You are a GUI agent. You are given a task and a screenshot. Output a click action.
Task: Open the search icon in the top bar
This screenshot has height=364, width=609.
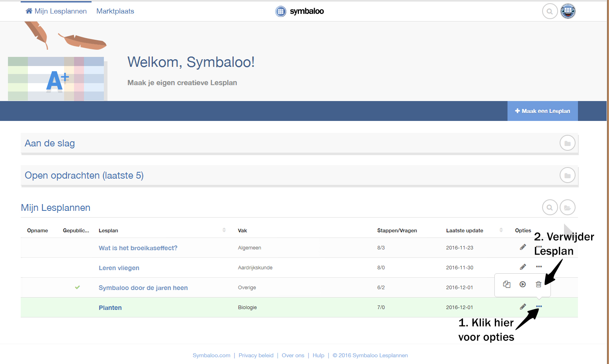pyautogui.click(x=550, y=11)
